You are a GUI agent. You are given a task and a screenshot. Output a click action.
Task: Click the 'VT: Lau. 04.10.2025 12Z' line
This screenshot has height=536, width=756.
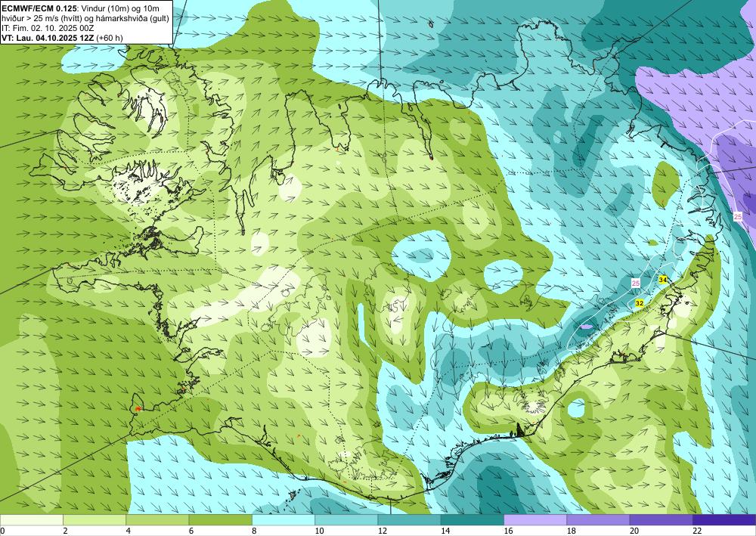48,38
